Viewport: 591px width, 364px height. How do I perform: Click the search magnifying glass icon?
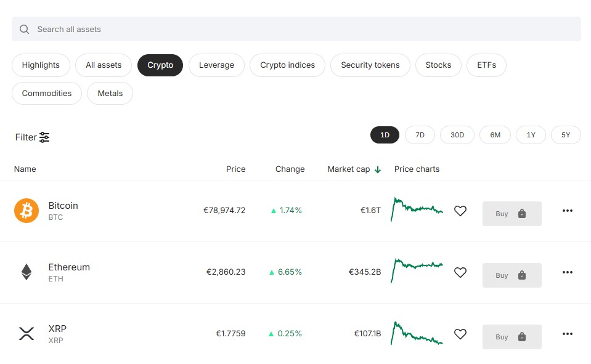pos(23,29)
